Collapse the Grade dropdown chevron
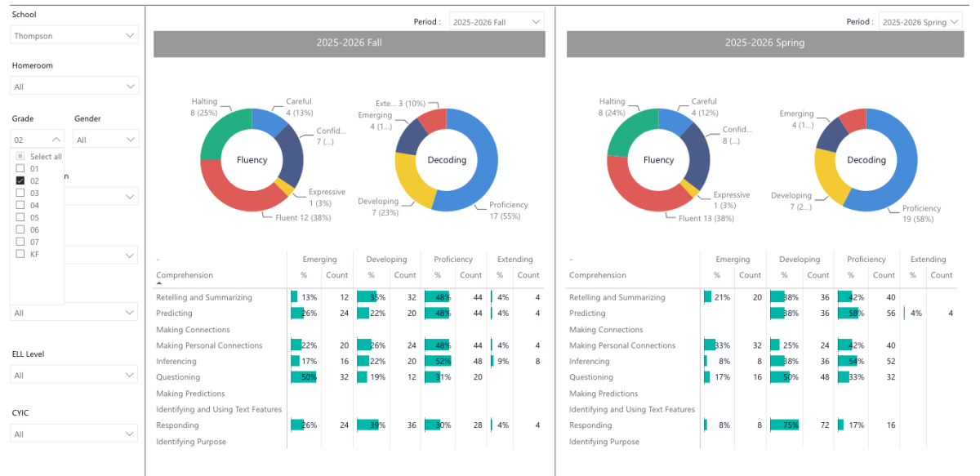980x476 pixels. [56, 140]
